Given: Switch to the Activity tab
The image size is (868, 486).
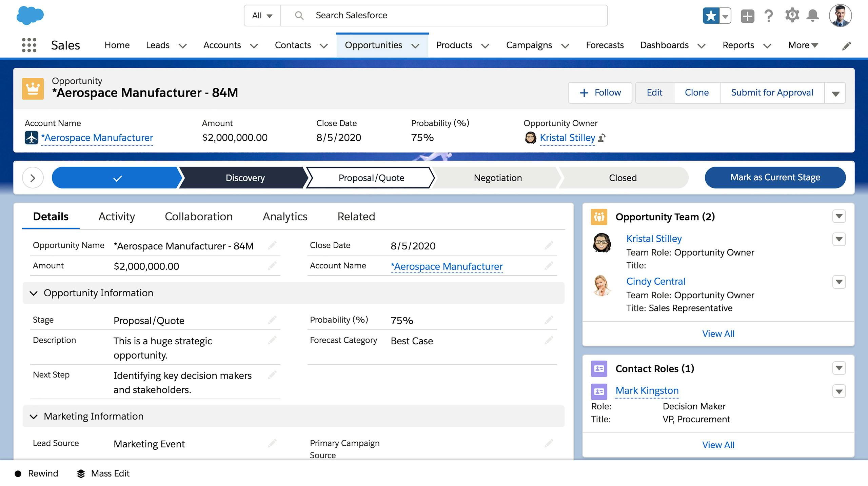Looking at the screenshot, I should click(x=117, y=216).
